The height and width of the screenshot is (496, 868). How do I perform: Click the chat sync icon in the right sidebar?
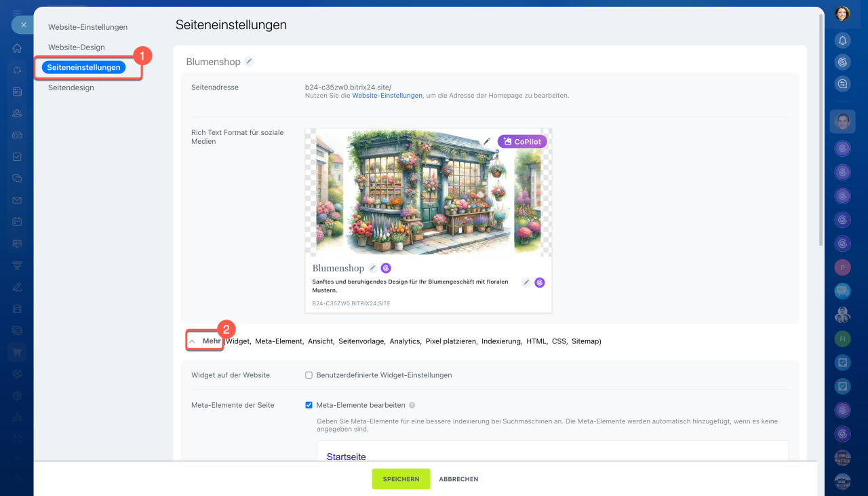(842, 84)
